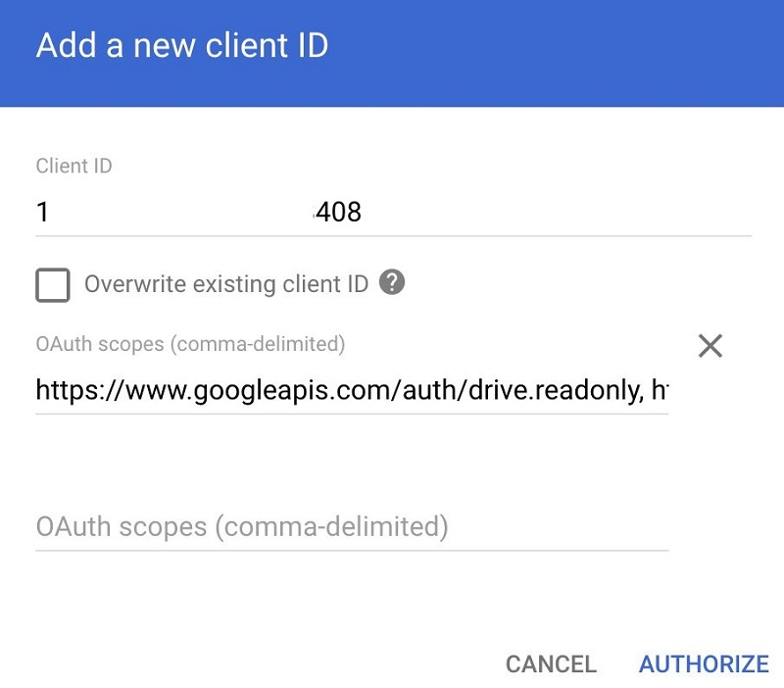The height and width of the screenshot is (688, 784).
Task: Click the leading 1 digit in Client ID
Action: tap(42, 212)
